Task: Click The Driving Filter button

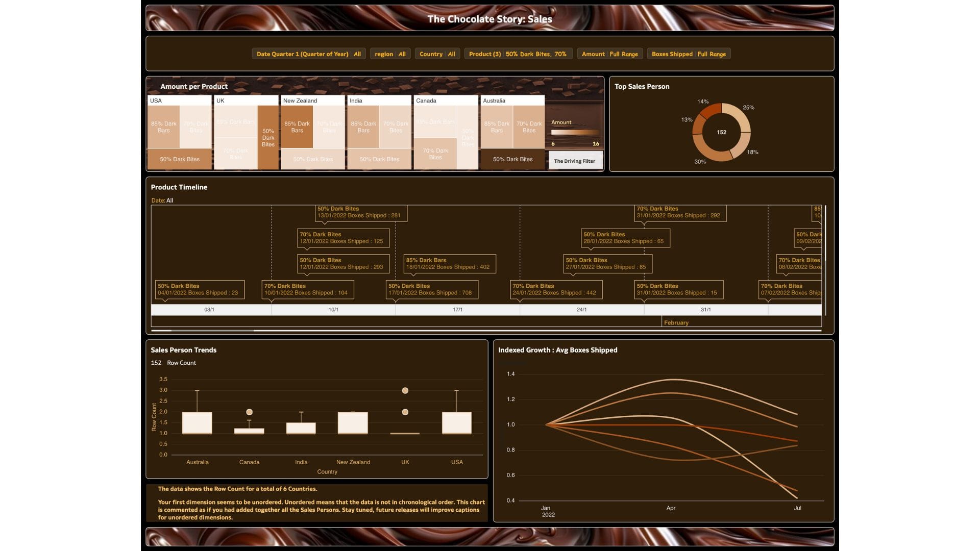Action: pyautogui.click(x=575, y=161)
